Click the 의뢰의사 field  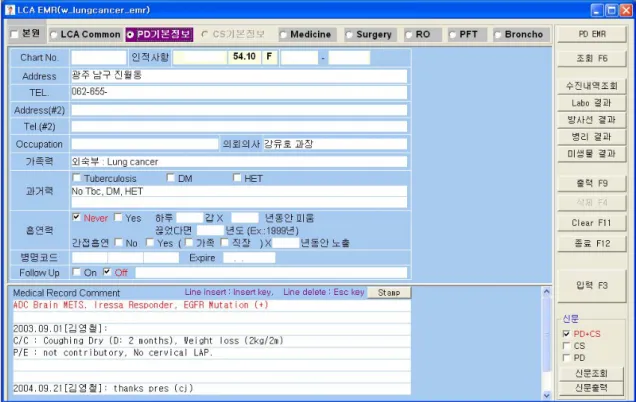tap(335, 144)
